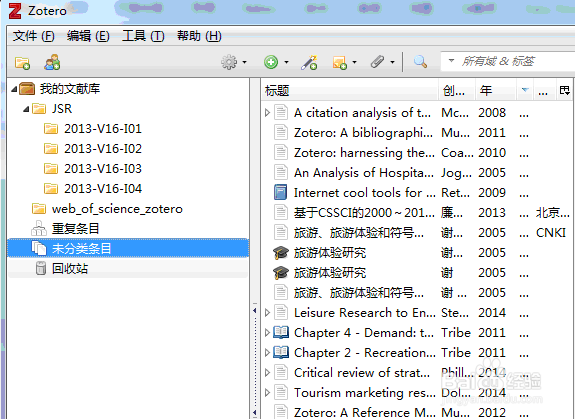Screen dimensions: 575x419
Task: Open search mode dropdown in search box
Action: click(x=451, y=60)
